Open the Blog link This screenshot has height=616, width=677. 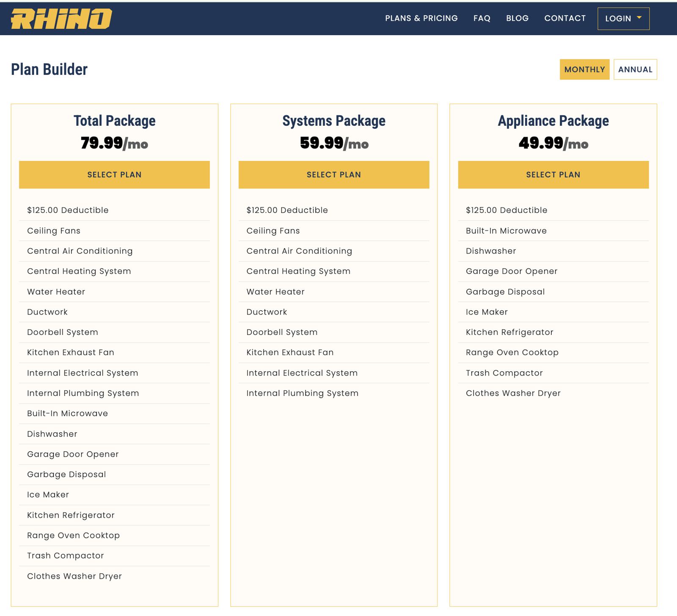[x=517, y=18]
